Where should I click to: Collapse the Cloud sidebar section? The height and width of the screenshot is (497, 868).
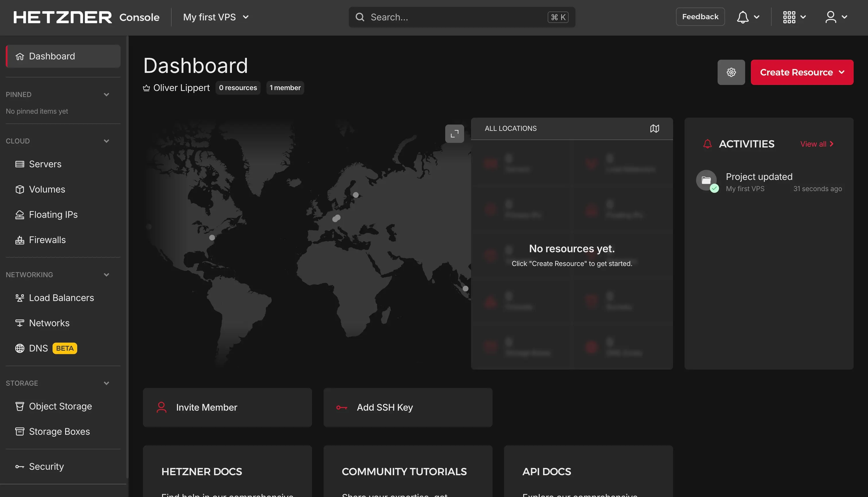tap(106, 141)
